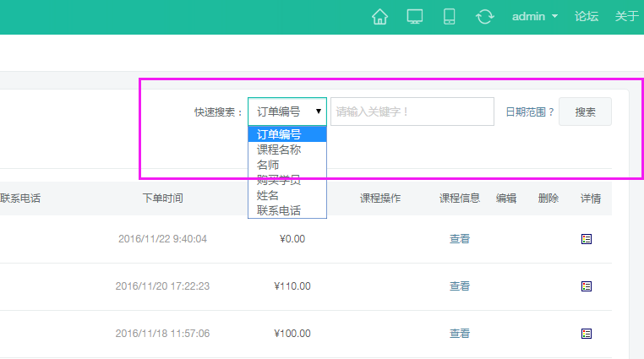Choose 姓名 in the search dropdown
This screenshot has width=644, height=359.
coord(268,195)
